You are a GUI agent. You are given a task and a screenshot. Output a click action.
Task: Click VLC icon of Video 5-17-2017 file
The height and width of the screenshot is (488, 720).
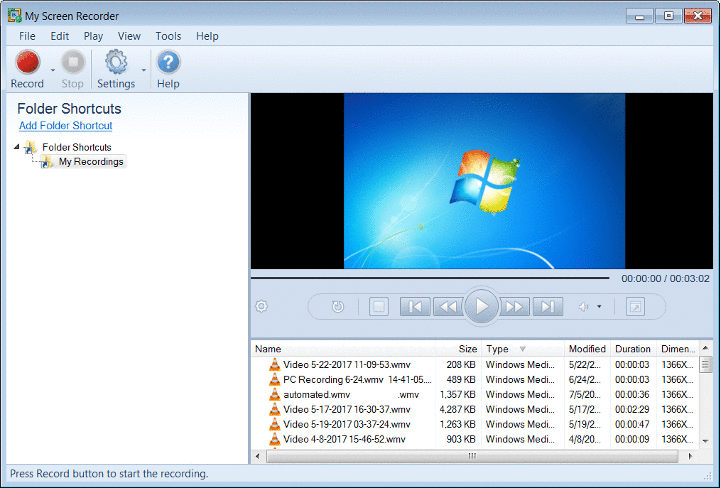point(274,409)
